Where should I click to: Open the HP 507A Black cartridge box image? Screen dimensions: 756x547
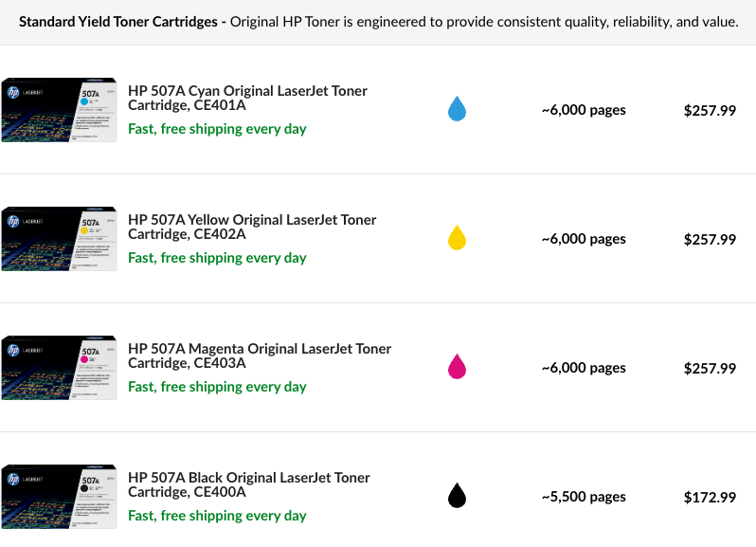[59, 497]
